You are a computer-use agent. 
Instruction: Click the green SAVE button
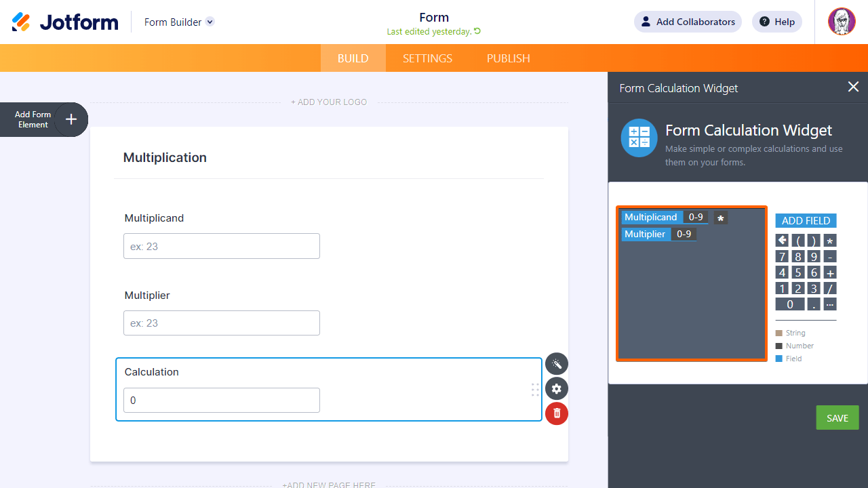837,418
